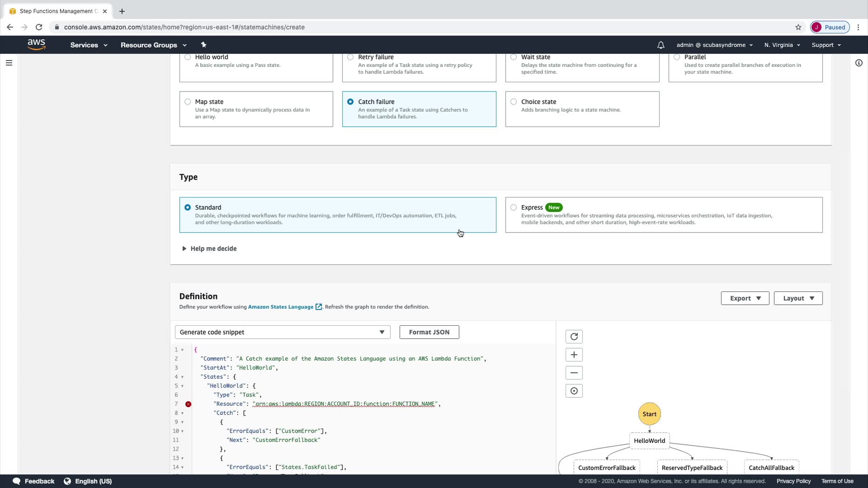Click the site lock icon in address bar

pos(57,27)
